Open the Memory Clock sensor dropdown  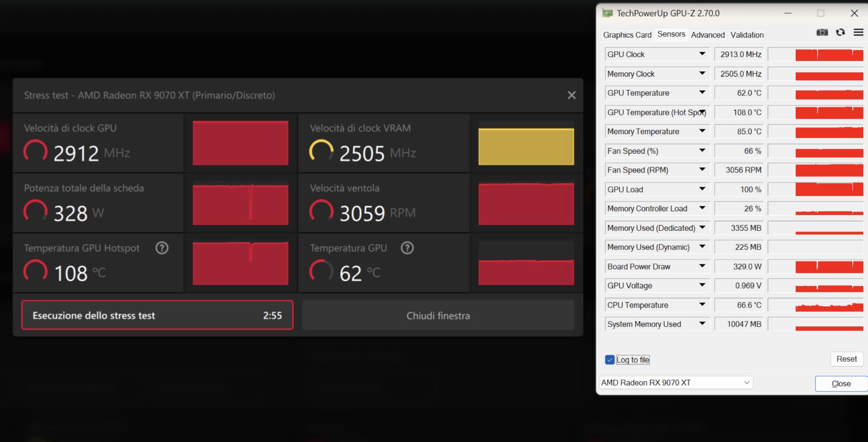click(x=702, y=74)
